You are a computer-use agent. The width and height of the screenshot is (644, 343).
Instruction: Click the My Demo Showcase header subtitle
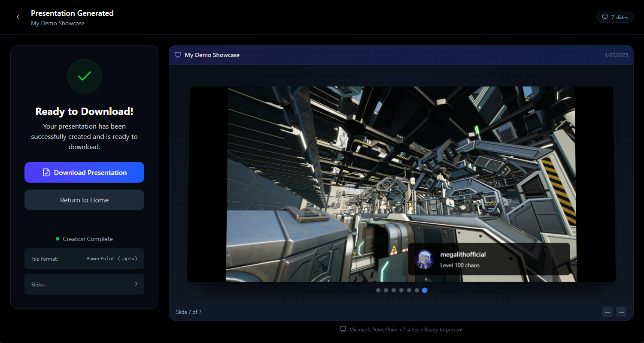pyautogui.click(x=58, y=24)
